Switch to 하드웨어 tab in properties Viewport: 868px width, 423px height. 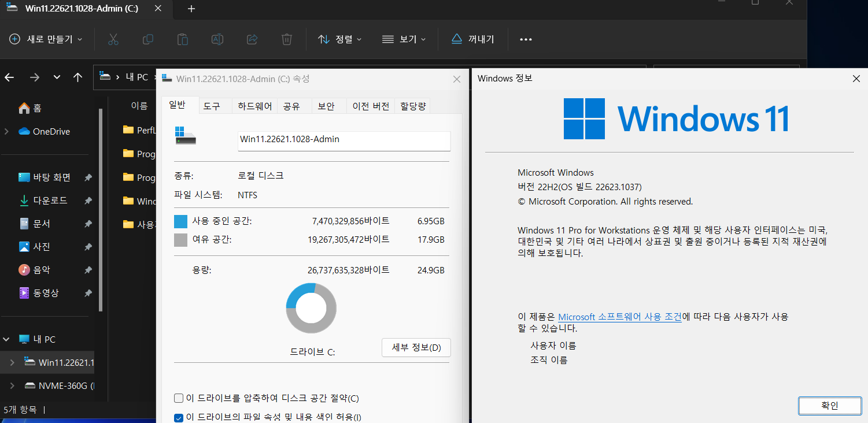255,106
